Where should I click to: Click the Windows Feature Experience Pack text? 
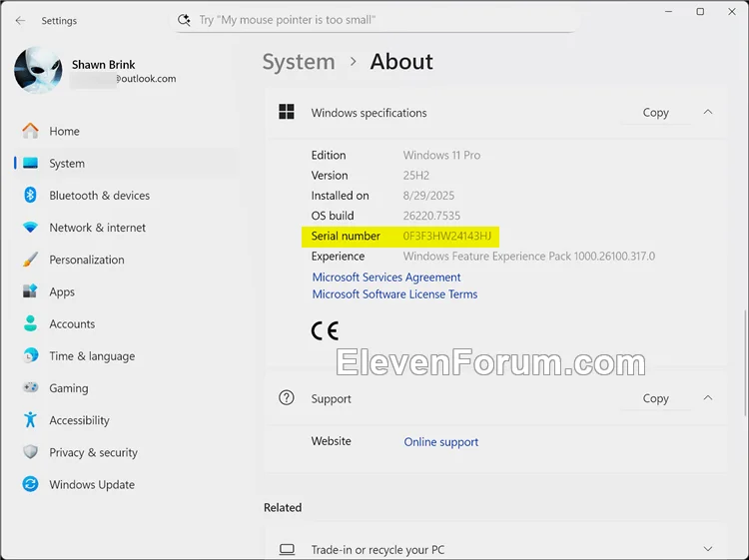coord(528,257)
